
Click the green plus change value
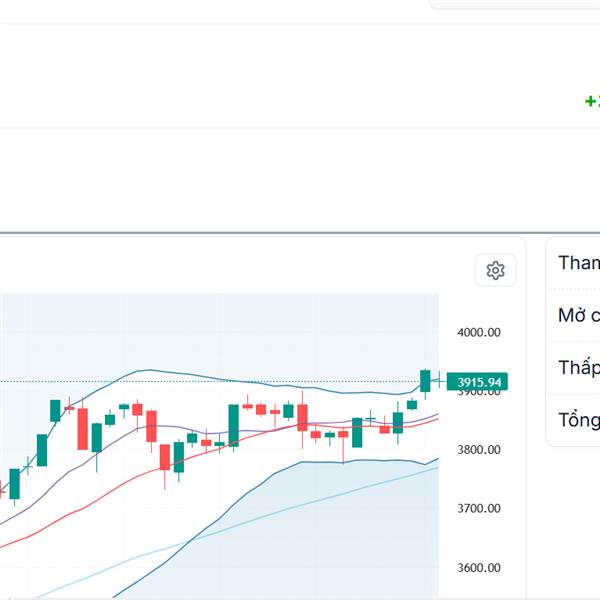point(591,101)
